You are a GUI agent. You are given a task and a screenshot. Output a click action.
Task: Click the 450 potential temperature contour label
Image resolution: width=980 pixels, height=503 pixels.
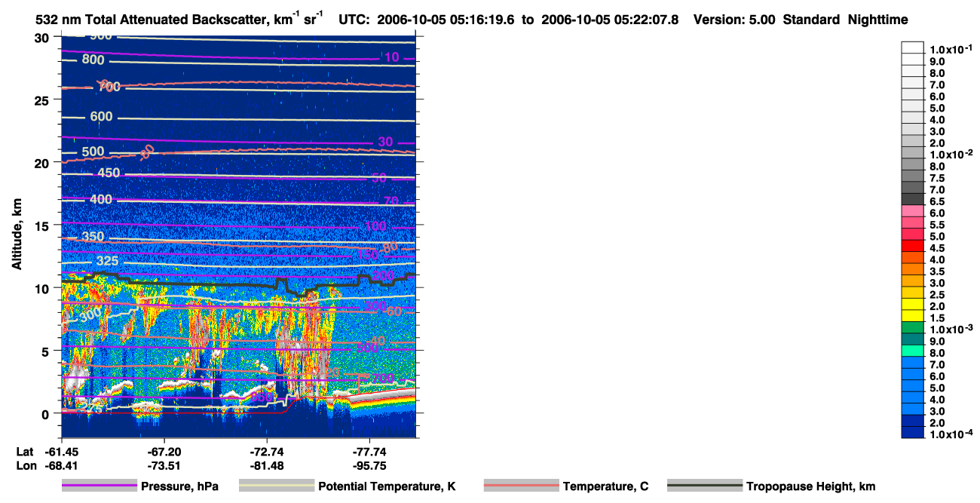[109, 173]
